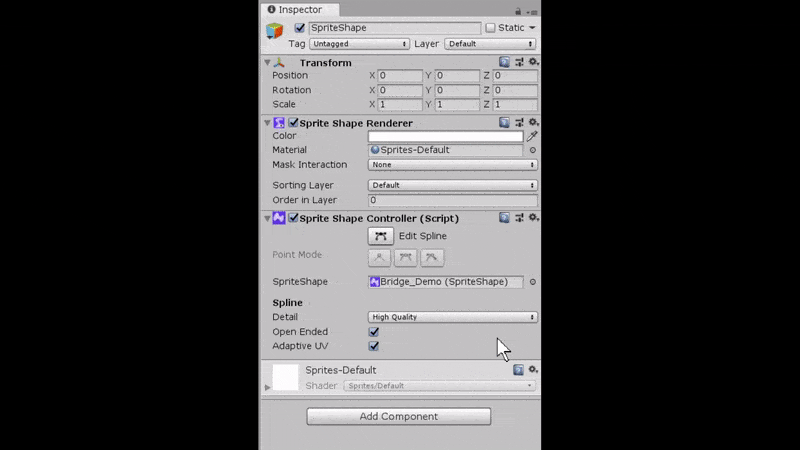This screenshot has width=800, height=450.
Task: Disable the Sprite Shape Controller component checkbox
Action: 293,218
